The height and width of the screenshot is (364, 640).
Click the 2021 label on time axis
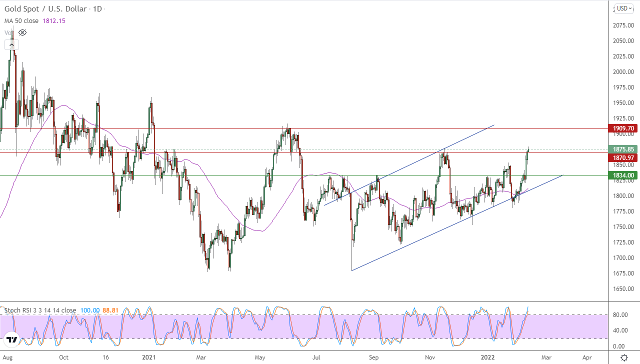(149, 357)
